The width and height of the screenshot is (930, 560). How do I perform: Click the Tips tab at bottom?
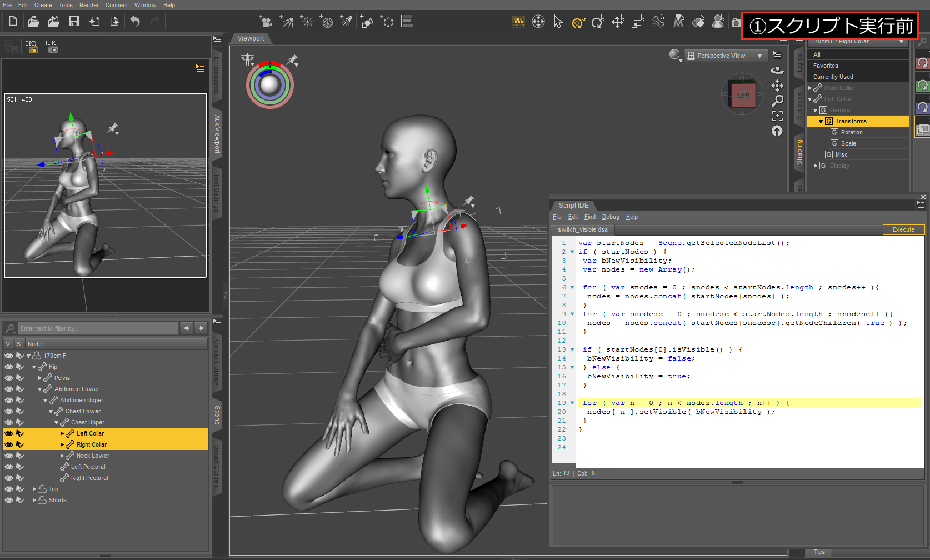819,552
